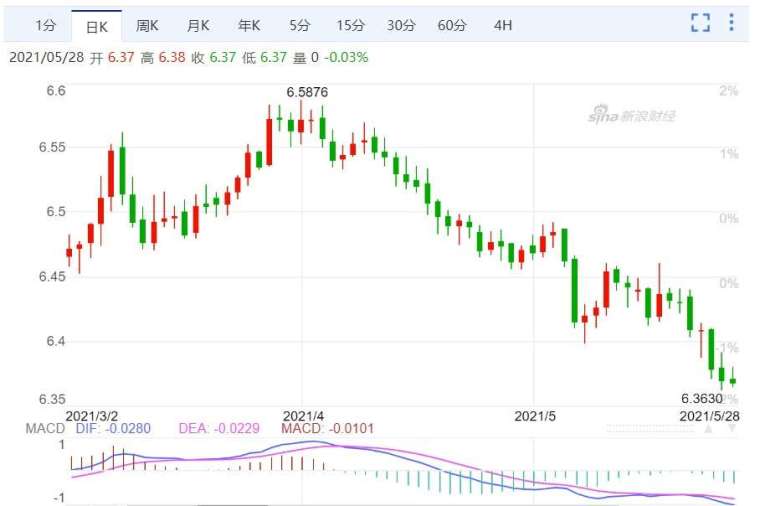Switch to the 1分 chart tab
The height and width of the screenshot is (506, 760).
[x=46, y=25]
